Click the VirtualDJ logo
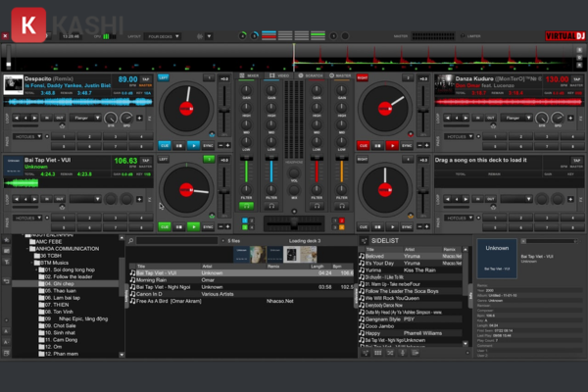 click(x=565, y=36)
